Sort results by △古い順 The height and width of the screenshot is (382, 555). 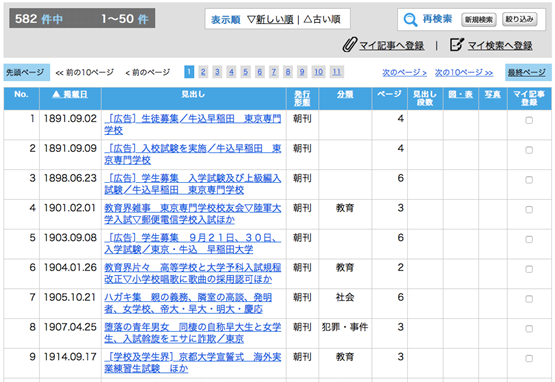[x=322, y=19]
